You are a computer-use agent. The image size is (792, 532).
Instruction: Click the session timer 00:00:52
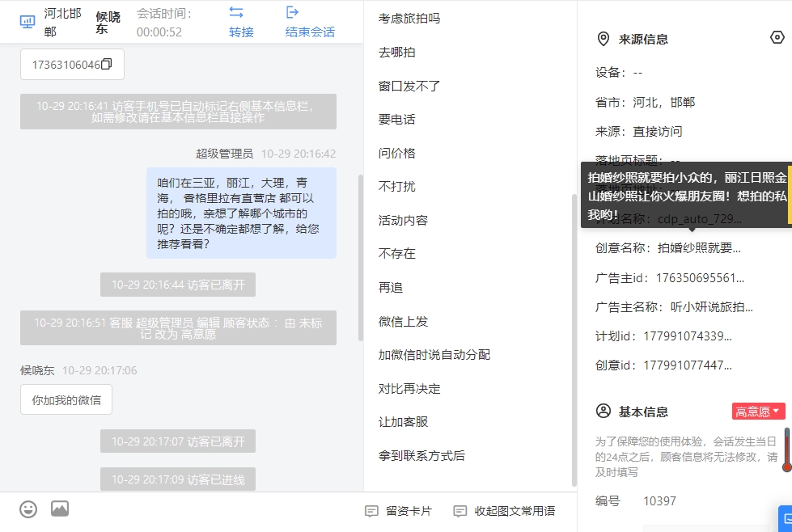(x=159, y=32)
